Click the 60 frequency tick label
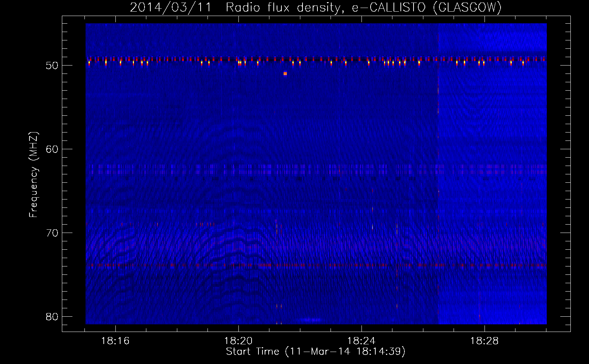 52,149
